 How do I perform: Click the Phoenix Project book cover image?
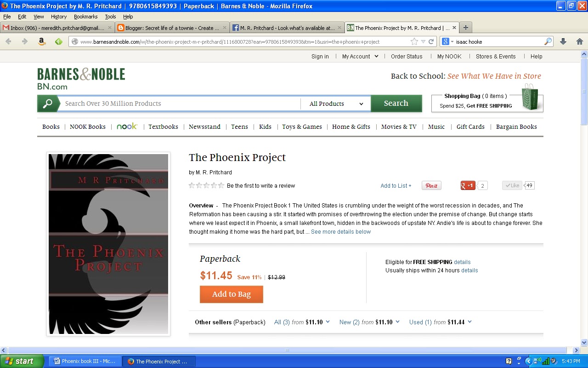pyautogui.click(x=108, y=244)
